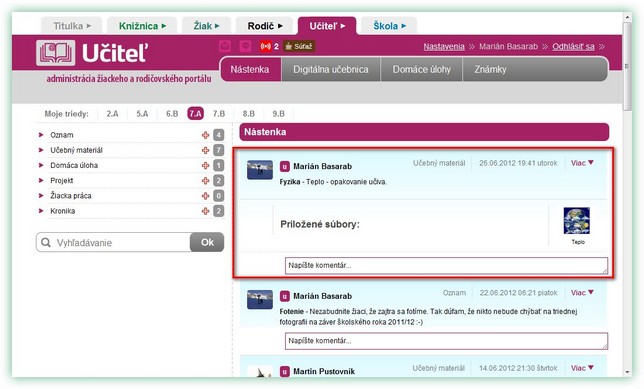Open Viac dropdown on Fyzika post
Viewport: 644px width, 389px height.
click(582, 163)
